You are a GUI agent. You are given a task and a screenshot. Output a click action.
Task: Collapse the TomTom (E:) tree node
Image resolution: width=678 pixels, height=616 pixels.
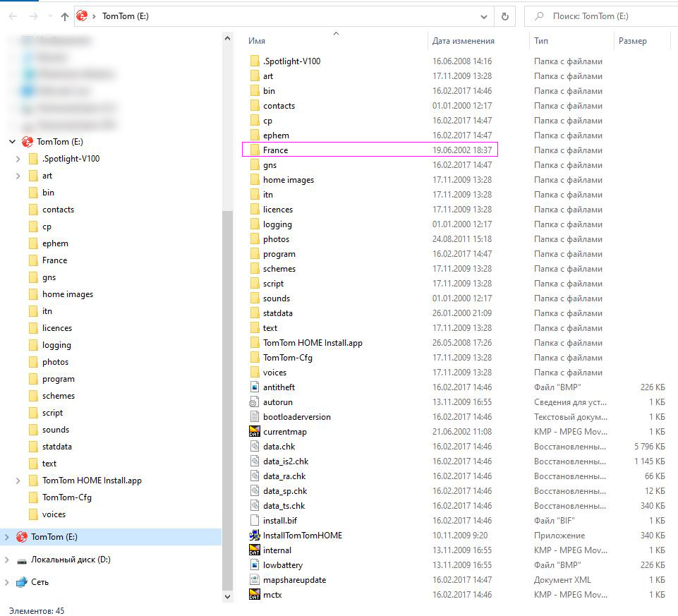click(13, 142)
